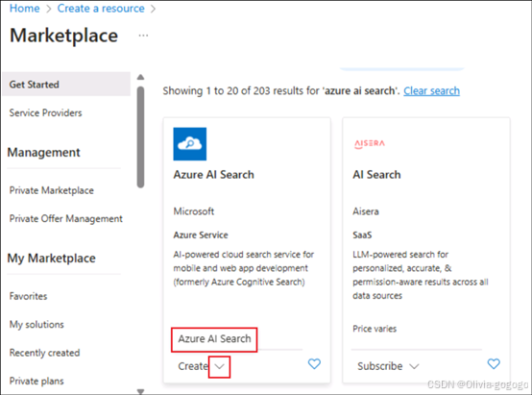Viewport: 532px width, 395px height.
Task: Click the Create button on Azure AI Search
Action: pos(193,366)
